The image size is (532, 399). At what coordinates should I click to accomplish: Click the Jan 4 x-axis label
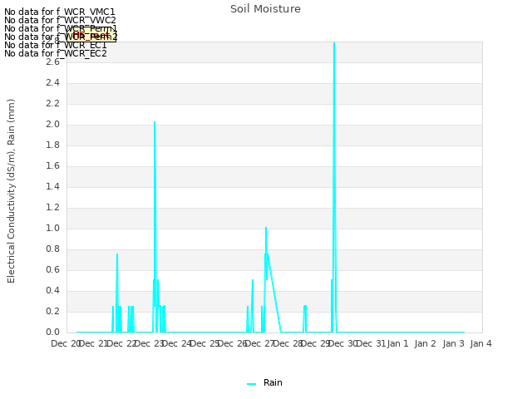click(x=481, y=343)
